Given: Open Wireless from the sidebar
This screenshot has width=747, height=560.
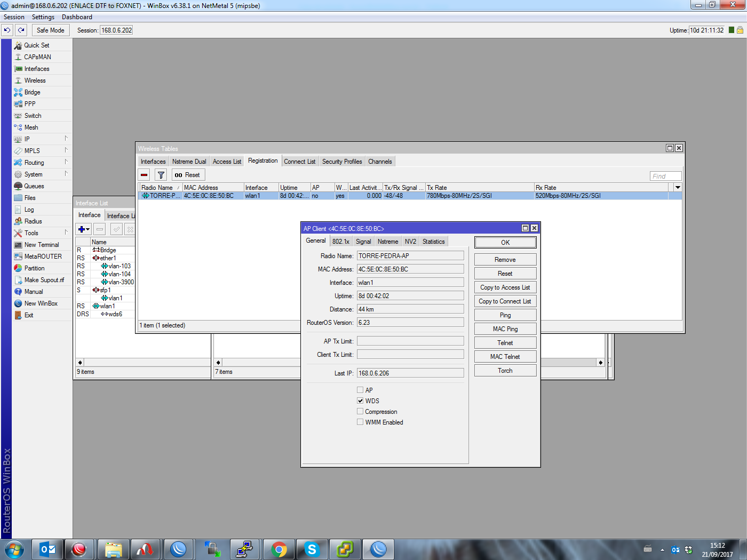Looking at the screenshot, I should [35, 81].
